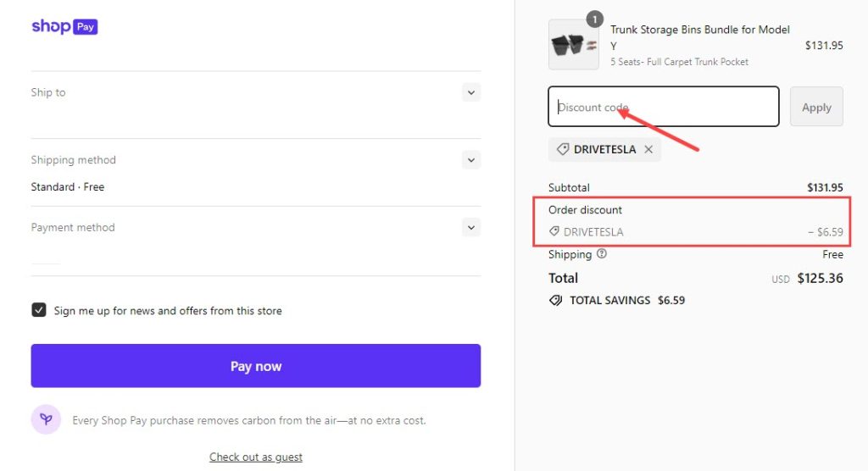Image resolution: width=868 pixels, height=471 pixels.
Task: Click the Trunk Storage Bins Bundle product title
Action: click(x=699, y=37)
